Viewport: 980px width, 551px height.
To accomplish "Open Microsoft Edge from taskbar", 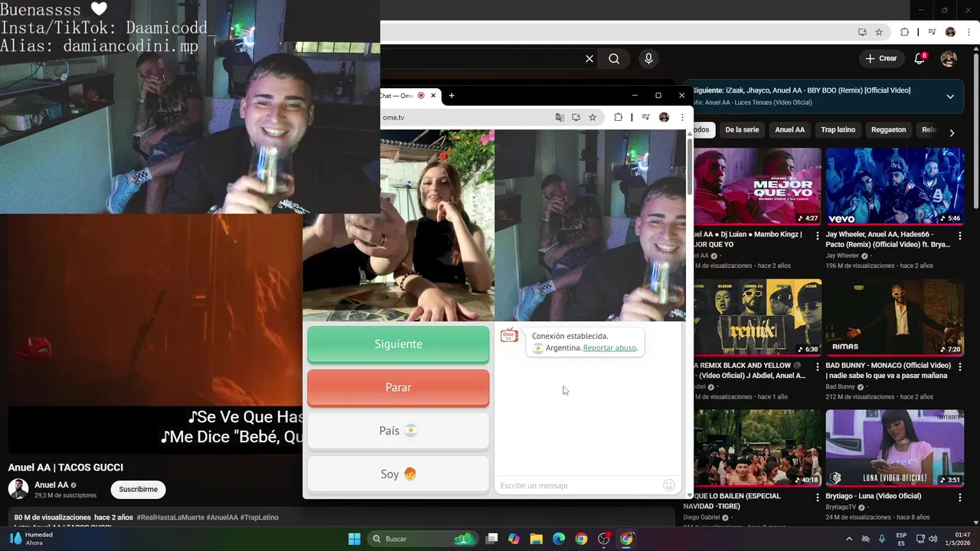I will tap(559, 539).
